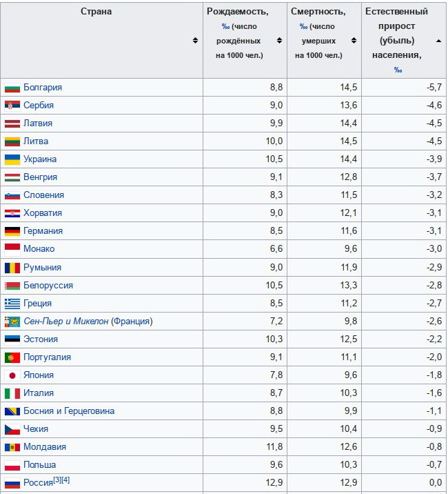The image size is (448, 494).
Task: Click the Czech Republic flag icon
Action: [x=12, y=429]
